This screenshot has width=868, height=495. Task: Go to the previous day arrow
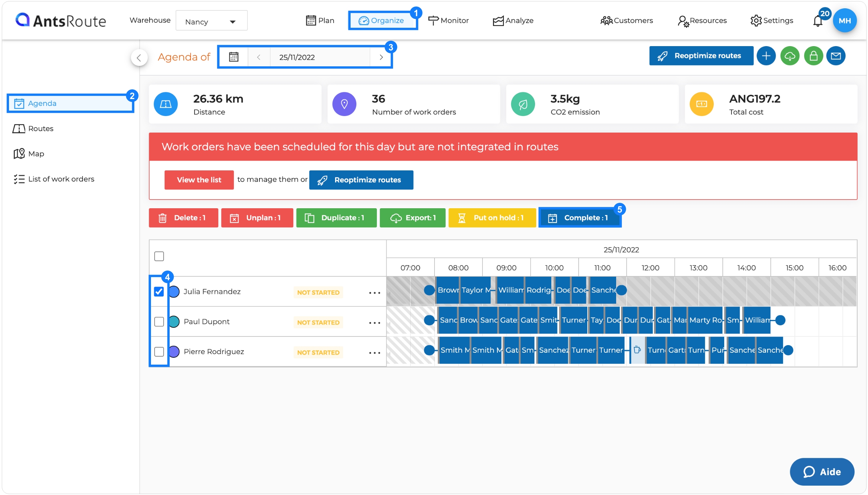[259, 57]
